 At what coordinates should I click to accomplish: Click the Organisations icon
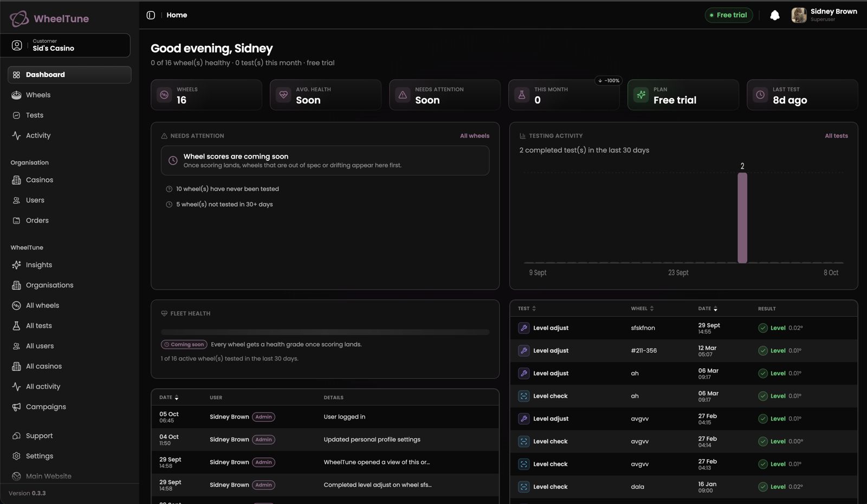click(16, 285)
